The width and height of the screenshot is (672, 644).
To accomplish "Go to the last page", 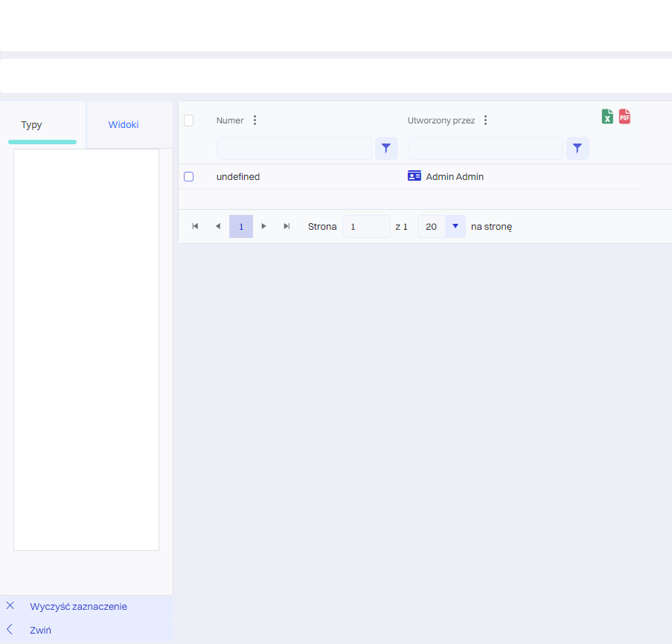I will 287,226.
